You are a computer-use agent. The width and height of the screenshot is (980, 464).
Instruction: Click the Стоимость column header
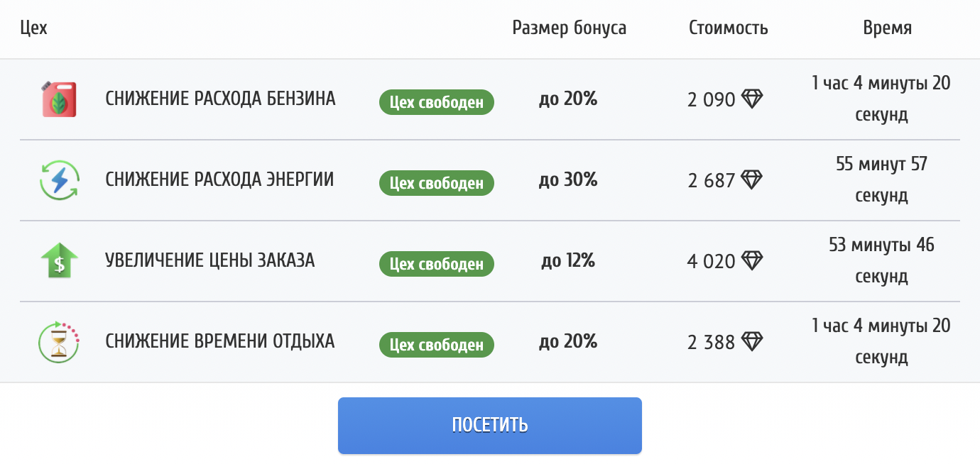[x=729, y=28]
